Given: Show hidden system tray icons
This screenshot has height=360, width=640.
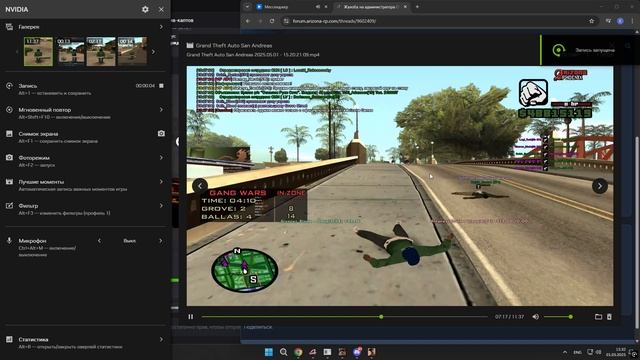Looking at the screenshot, I should pos(565,352).
